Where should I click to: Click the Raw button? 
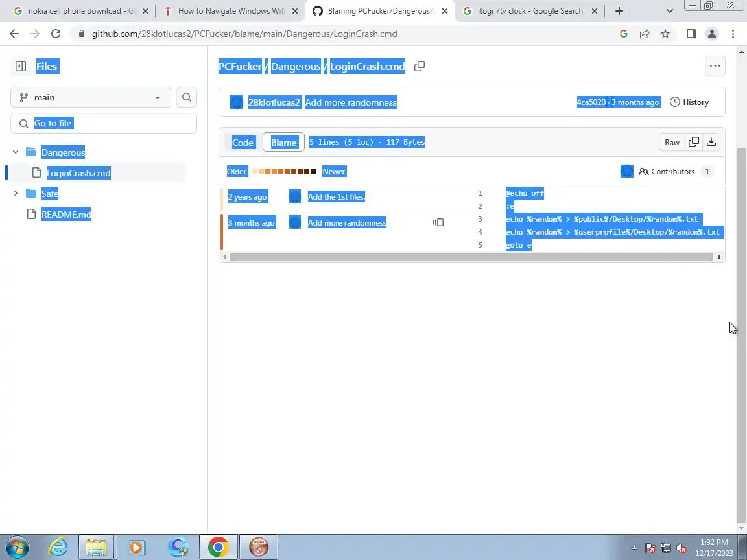click(672, 143)
